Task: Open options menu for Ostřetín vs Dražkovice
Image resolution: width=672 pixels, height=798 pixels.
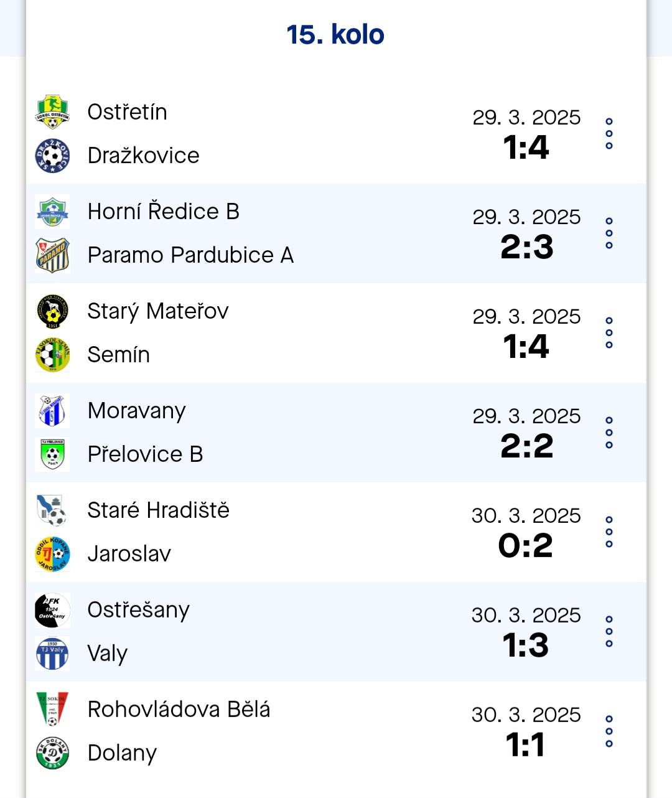Action: (x=609, y=133)
